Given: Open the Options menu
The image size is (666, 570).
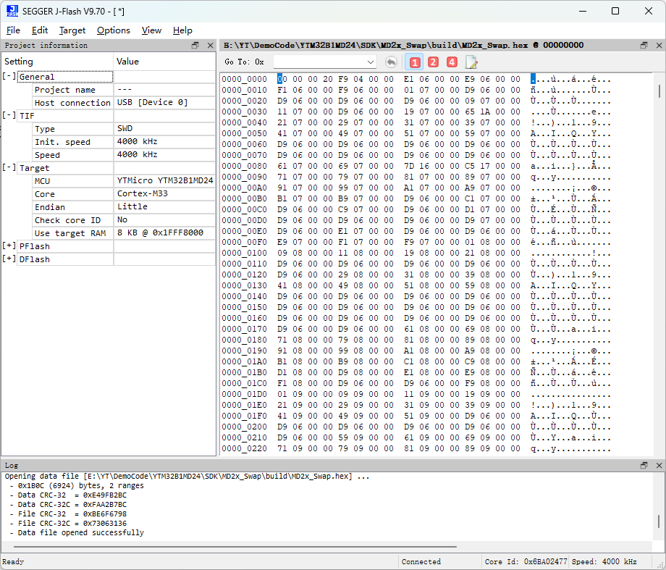Looking at the screenshot, I should pyautogui.click(x=113, y=31).
